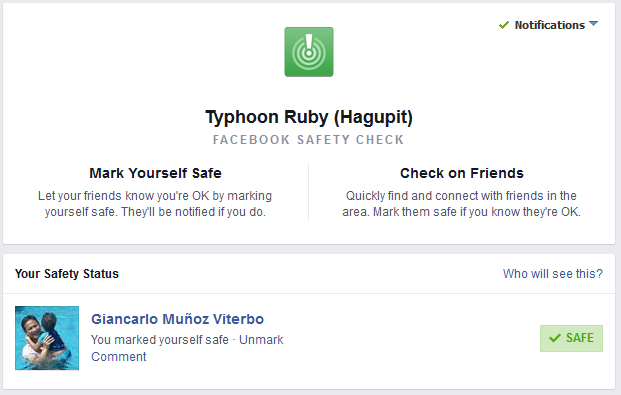Click the Mark Yourself Safe heading
The width and height of the screenshot is (621, 395).
pyautogui.click(x=155, y=173)
